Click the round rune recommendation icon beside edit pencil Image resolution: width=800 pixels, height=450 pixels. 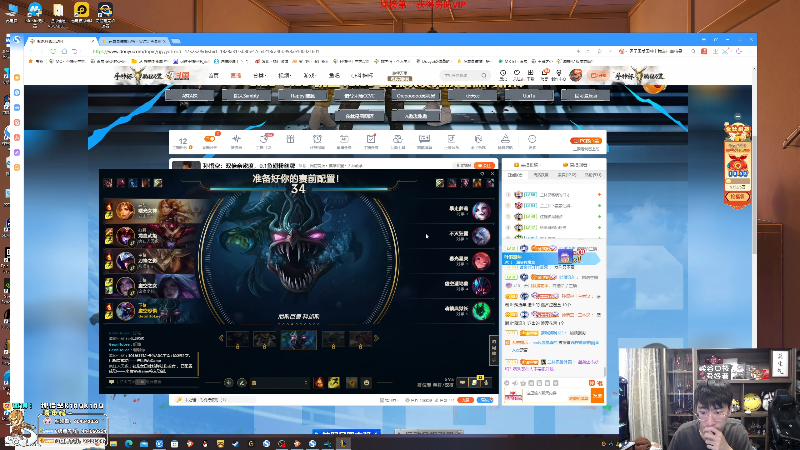(229, 382)
